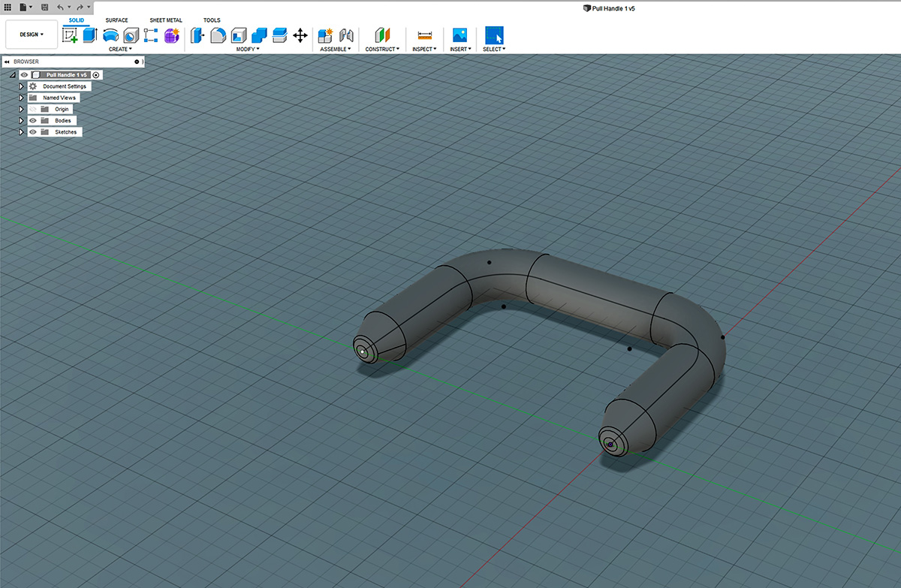Click the Browser panel options dot
Viewport: 901px width, 588px height.
[137, 62]
